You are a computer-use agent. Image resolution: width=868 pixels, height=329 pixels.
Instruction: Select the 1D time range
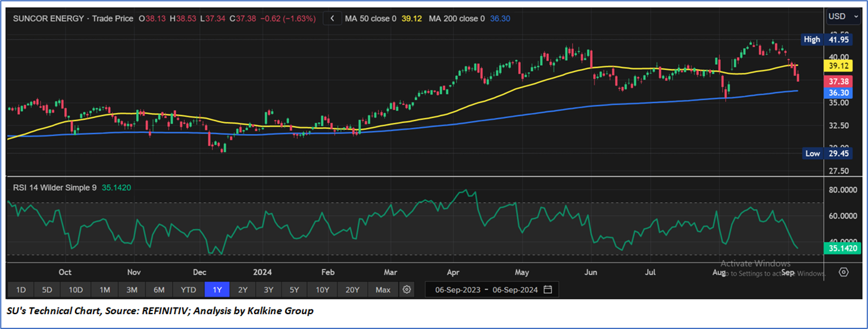(x=20, y=290)
